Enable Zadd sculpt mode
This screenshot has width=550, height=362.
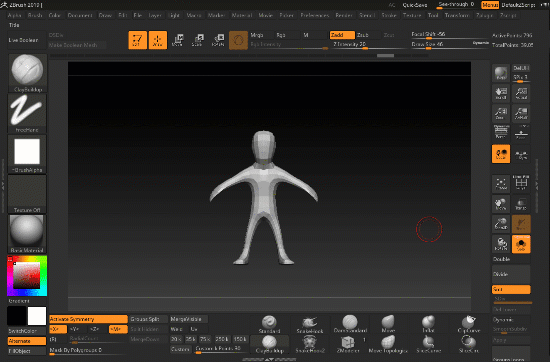coord(342,35)
